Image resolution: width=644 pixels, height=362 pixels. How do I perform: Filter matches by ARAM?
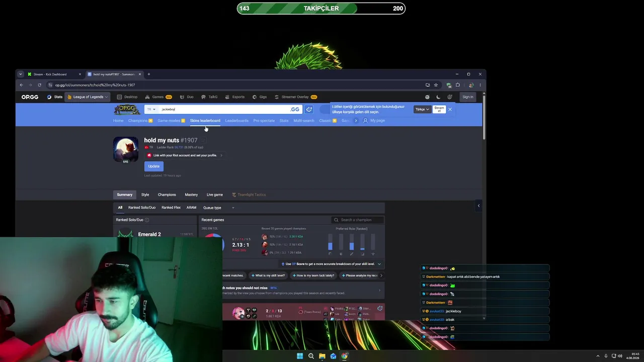tap(191, 208)
